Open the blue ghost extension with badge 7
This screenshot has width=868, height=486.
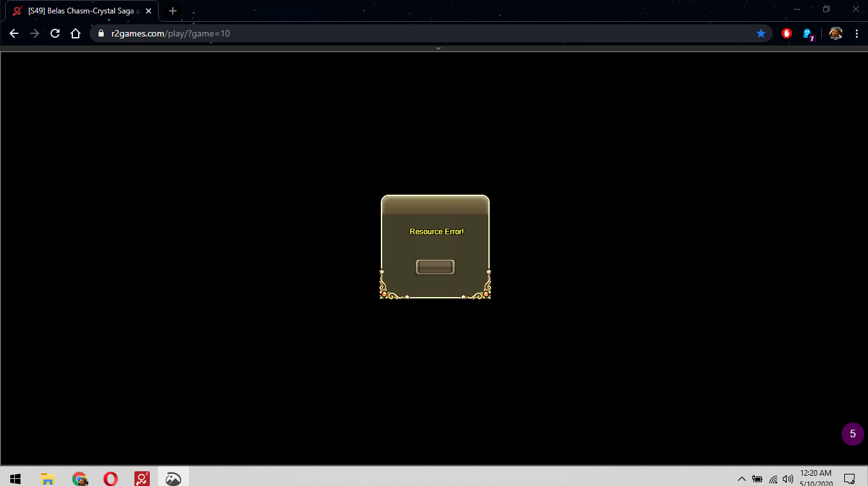point(808,34)
